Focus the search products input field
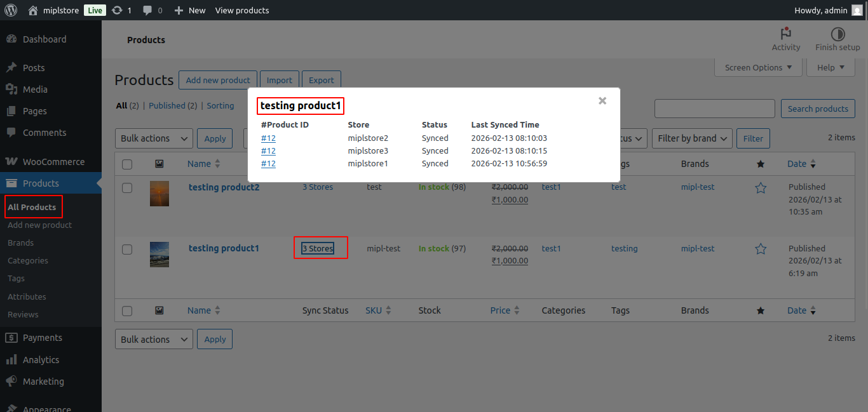Image resolution: width=868 pixels, height=412 pixels. click(714, 109)
